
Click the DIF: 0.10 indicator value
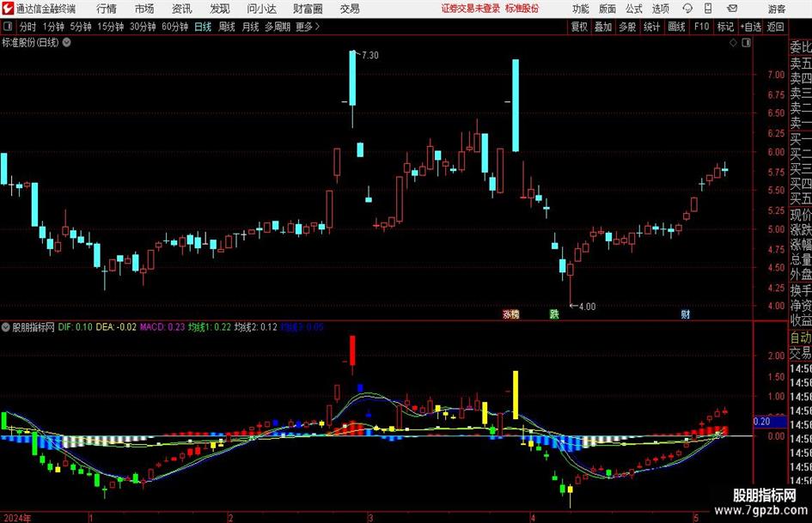click(75, 327)
